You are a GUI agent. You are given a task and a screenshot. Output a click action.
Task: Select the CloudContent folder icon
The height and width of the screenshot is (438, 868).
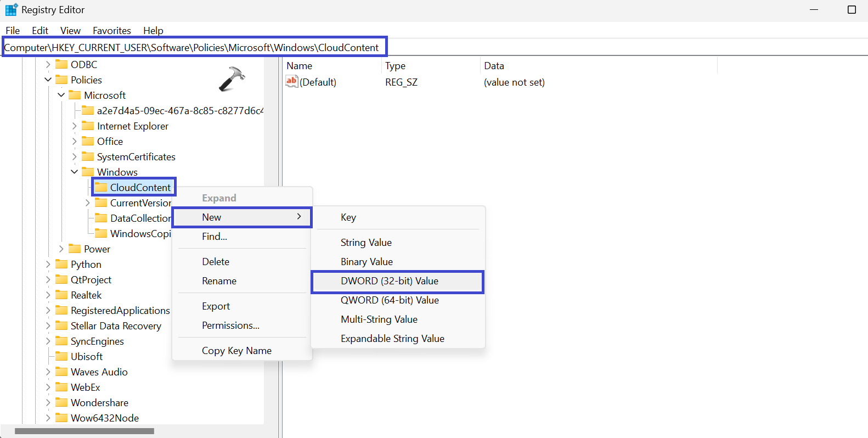tap(101, 187)
